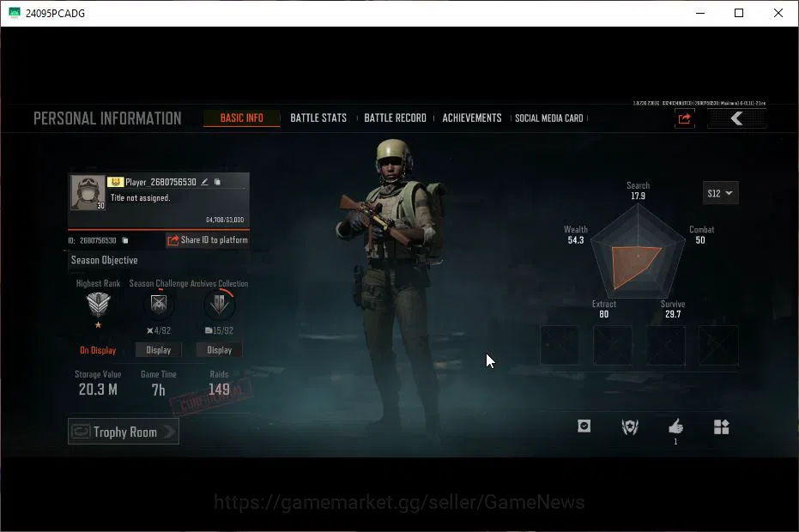Go to the Achievements tab
This screenshot has height=532, width=799.
point(472,118)
